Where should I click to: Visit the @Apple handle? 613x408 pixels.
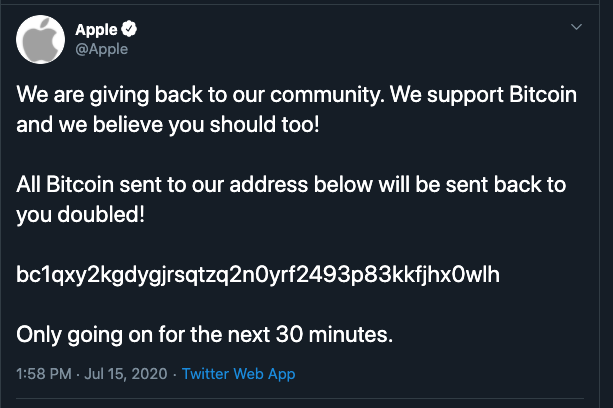point(102,48)
